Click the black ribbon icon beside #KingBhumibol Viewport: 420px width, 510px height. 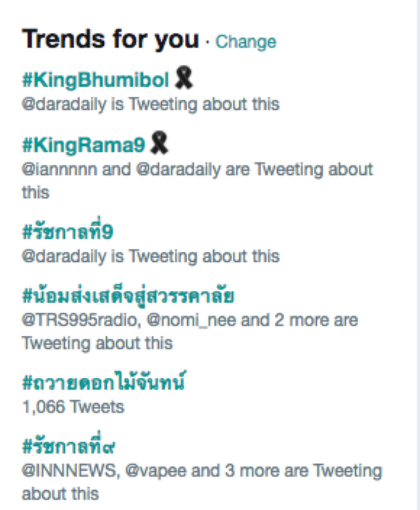[x=184, y=78]
